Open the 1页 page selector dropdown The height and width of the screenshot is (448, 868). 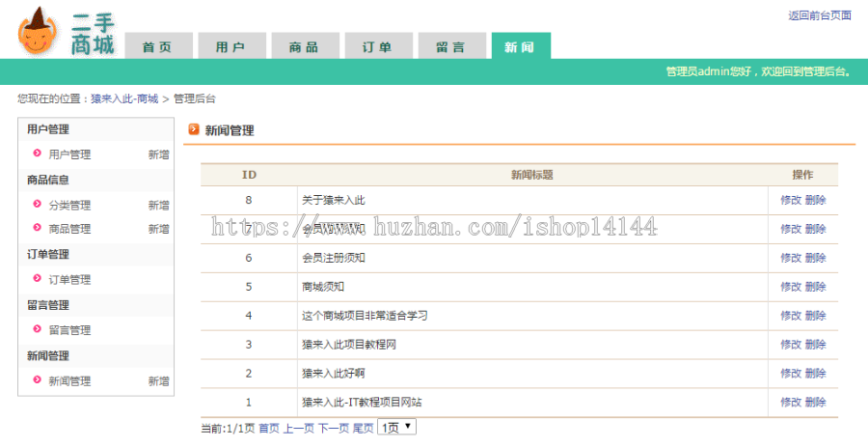tap(396, 427)
